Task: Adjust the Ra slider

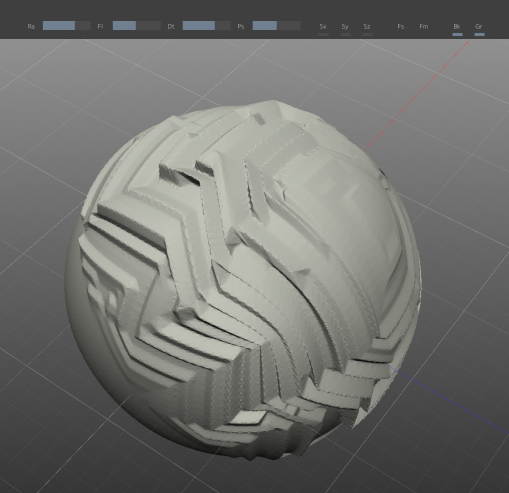Action: [x=67, y=26]
